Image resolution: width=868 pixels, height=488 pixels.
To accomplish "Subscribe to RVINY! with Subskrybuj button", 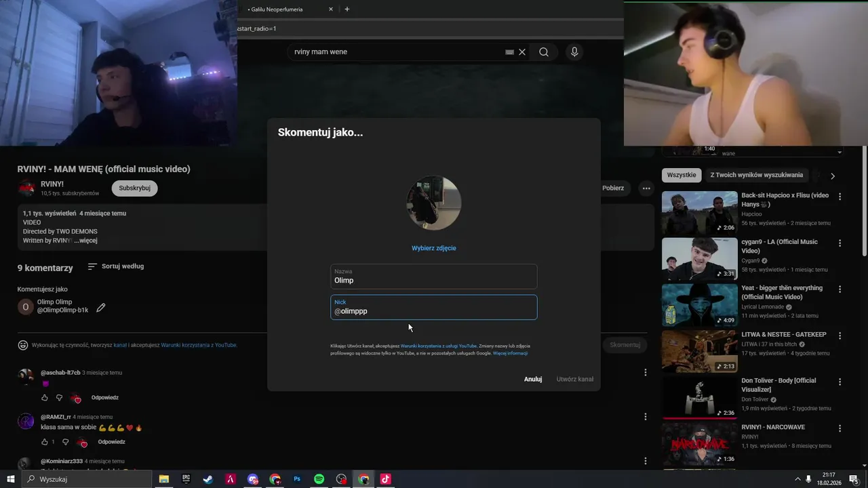I will point(134,188).
